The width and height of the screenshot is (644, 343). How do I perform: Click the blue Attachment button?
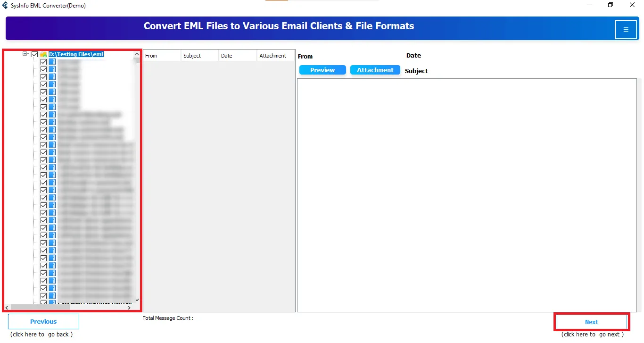(x=375, y=70)
